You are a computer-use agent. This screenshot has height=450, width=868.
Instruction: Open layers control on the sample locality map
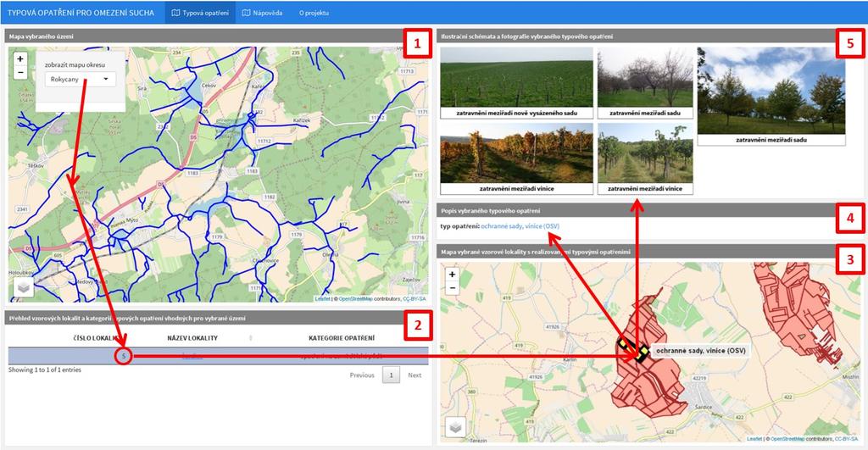point(455,427)
